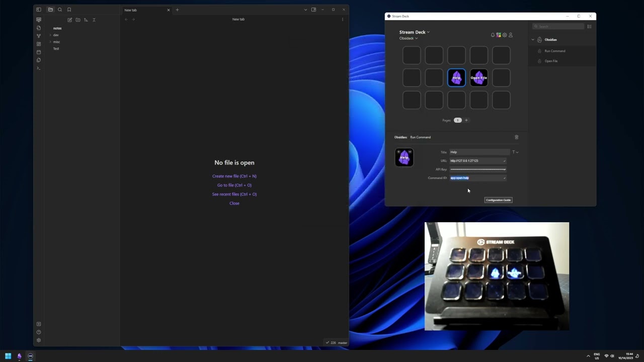Image resolution: width=644 pixels, height=362 pixels.
Task: Open the three-dot more options menu in Obsidian
Action: coord(343,20)
